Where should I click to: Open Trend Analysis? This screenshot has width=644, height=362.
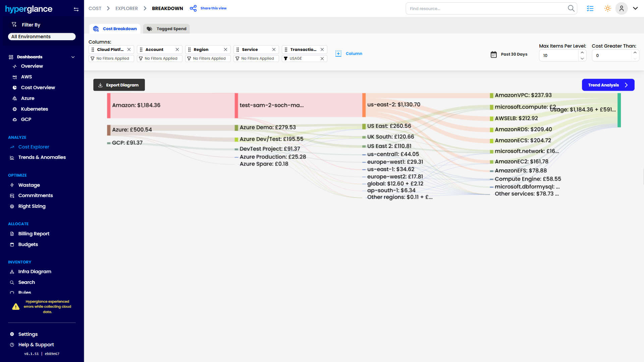pos(608,85)
